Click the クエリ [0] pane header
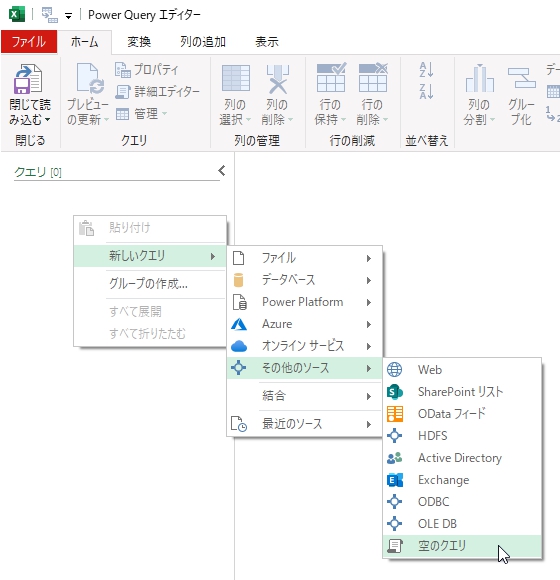The width and height of the screenshot is (560, 580). click(x=38, y=172)
